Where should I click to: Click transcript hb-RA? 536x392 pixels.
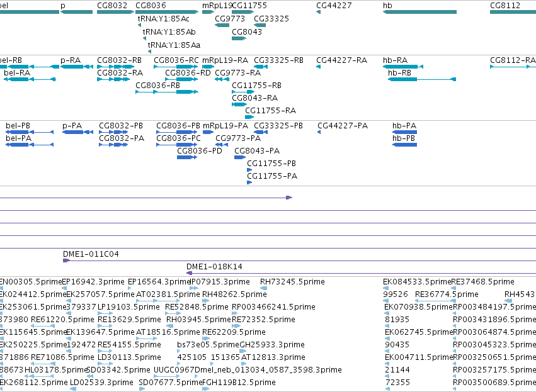403,67
